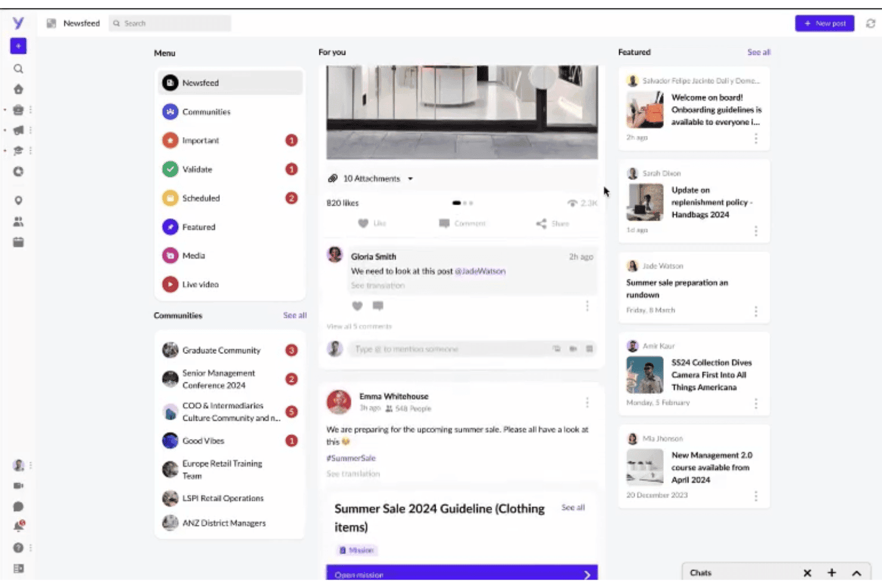Open the chat bubble icon in sidebar
Viewport: 882px width, 588px height.
pos(18,506)
